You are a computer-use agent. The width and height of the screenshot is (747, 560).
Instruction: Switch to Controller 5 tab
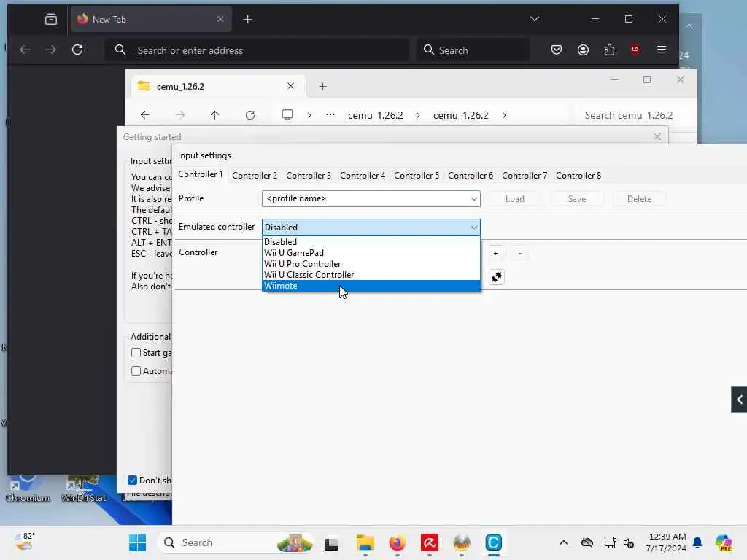pos(417,176)
